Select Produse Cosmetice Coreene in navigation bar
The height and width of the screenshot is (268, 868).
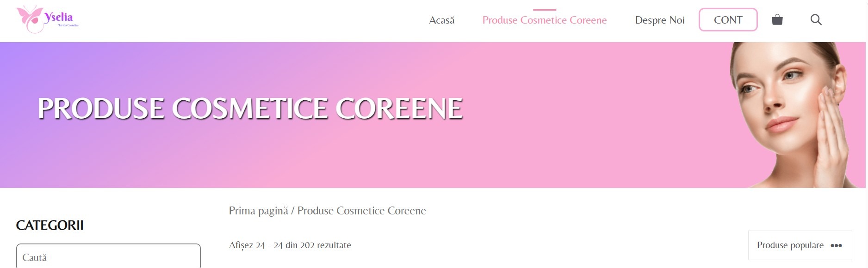545,20
